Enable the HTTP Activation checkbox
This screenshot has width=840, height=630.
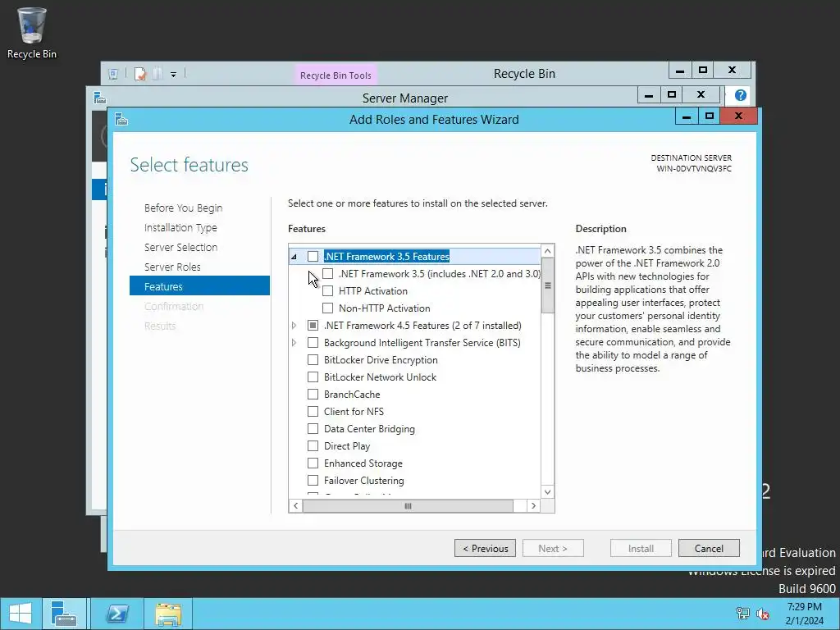[328, 291]
